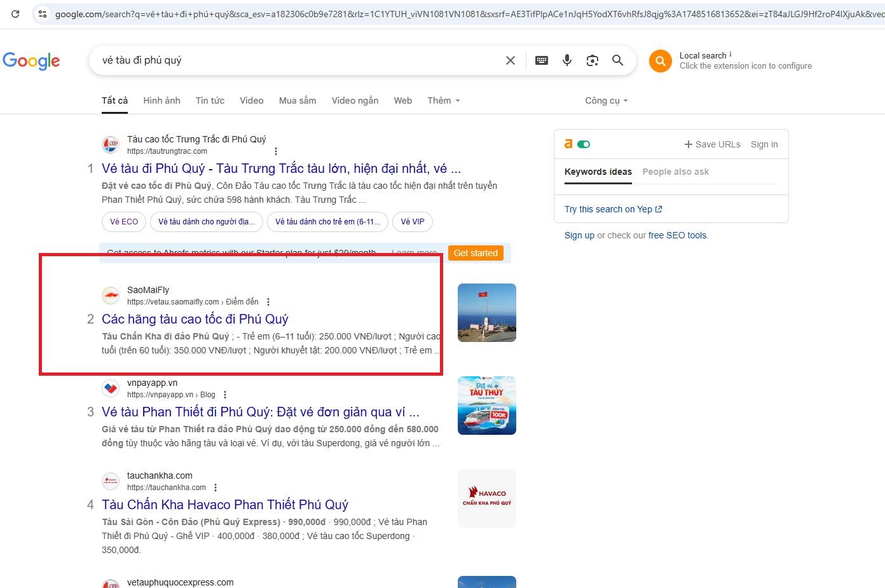Select the People also ask tab

click(675, 172)
